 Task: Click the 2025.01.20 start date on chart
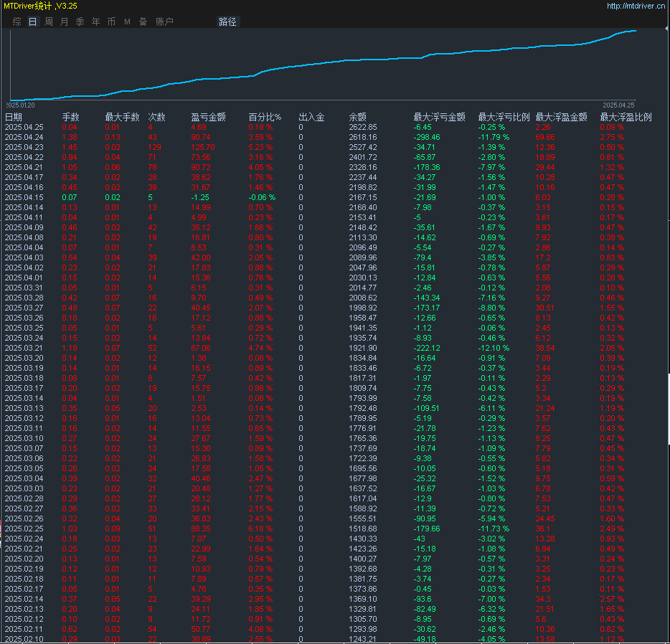[x=21, y=105]
